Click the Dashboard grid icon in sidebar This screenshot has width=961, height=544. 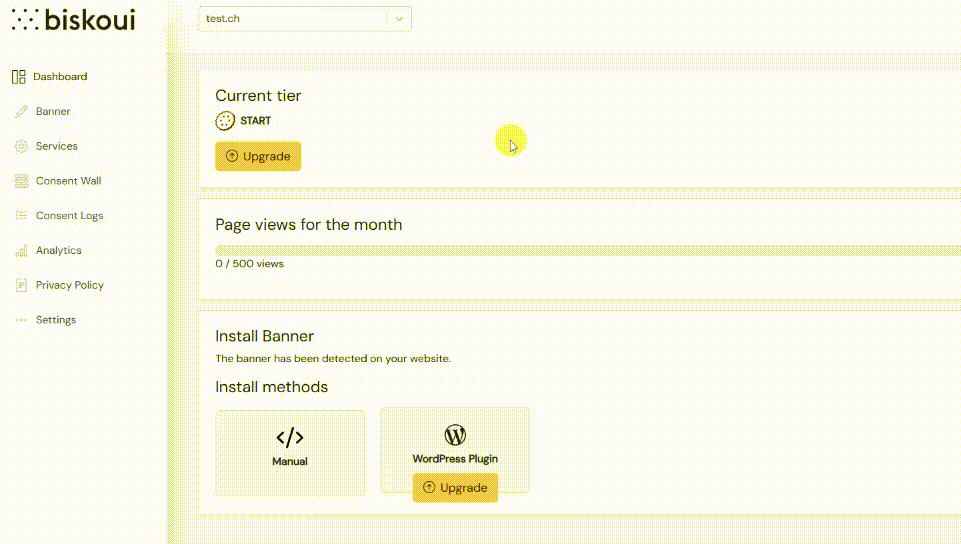click(18, 77)
